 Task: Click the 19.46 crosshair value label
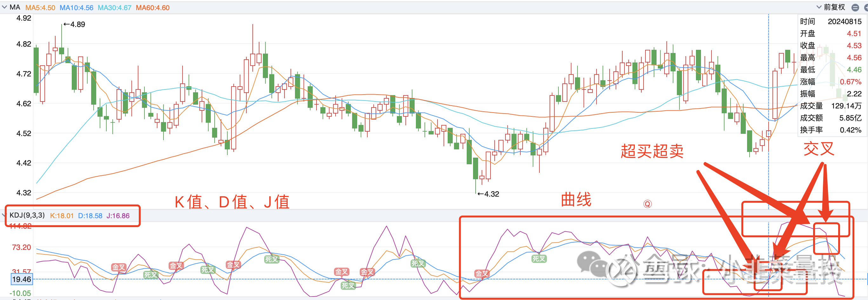tap(21, 279)
